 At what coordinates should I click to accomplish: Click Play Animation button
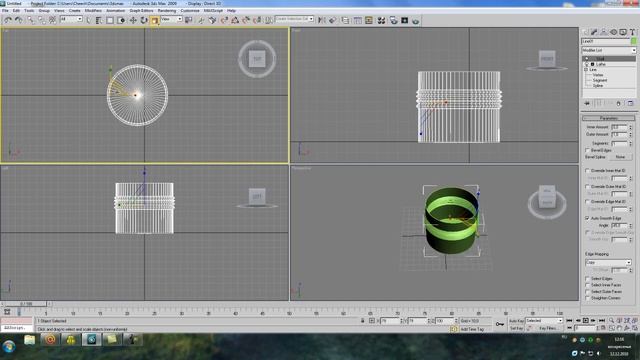pos(585,321)
